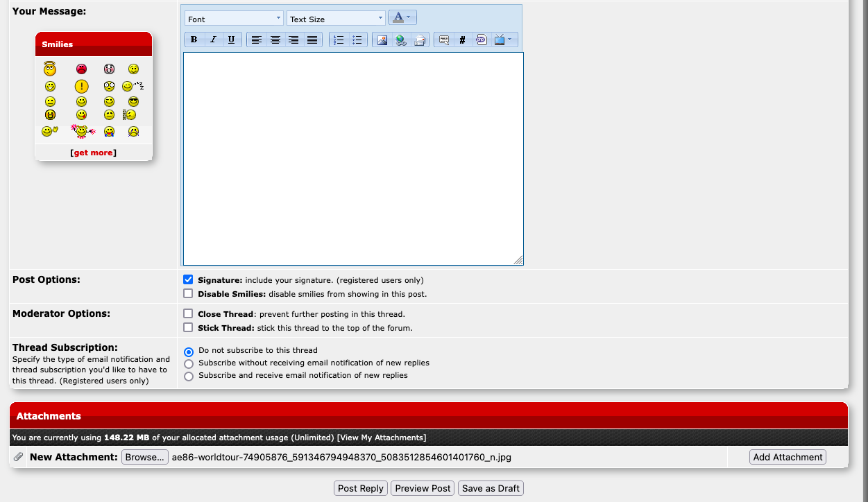Select subscribe and receive email notification
Screen dimensions: 868x502
[189, 376]
